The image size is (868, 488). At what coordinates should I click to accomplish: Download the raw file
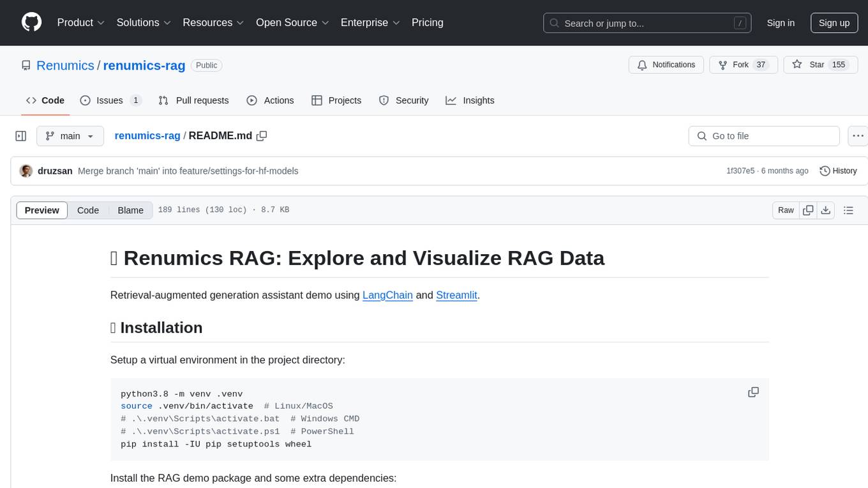coord(825,210)
